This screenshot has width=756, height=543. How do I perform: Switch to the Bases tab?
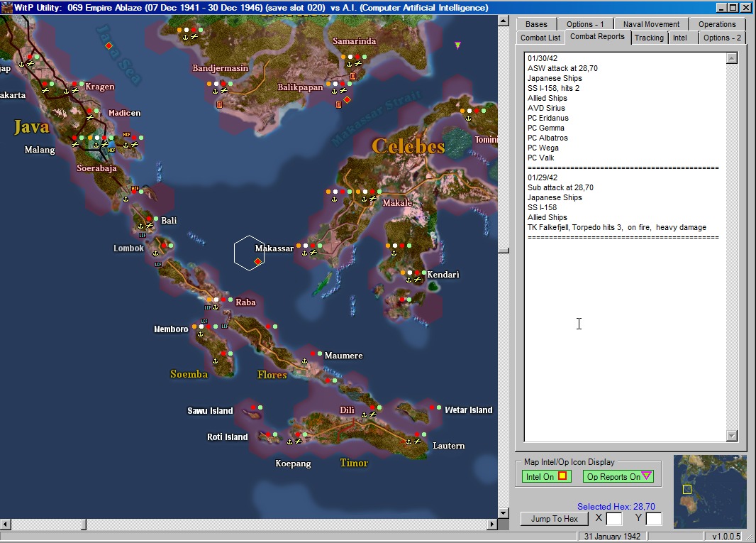pyautogui.click(x=536, y=24)
